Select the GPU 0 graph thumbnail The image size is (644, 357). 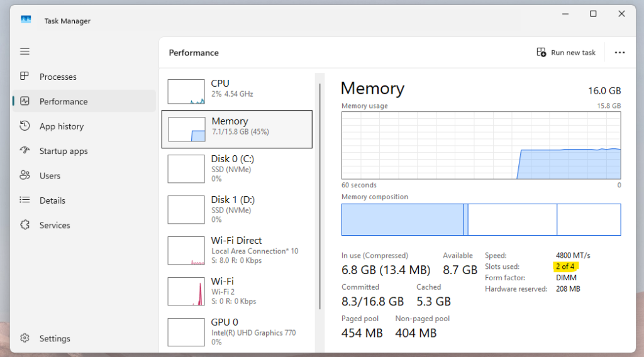(x=186, y=332)
